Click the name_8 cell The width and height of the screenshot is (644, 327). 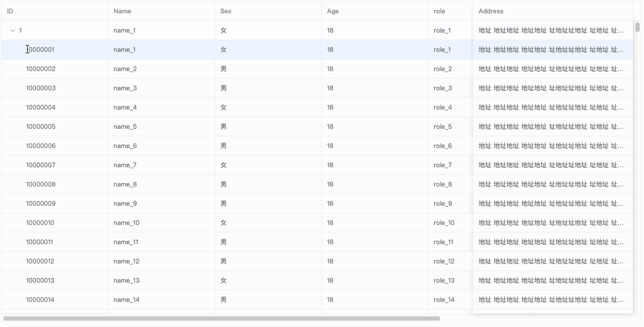tap(161, 184)
